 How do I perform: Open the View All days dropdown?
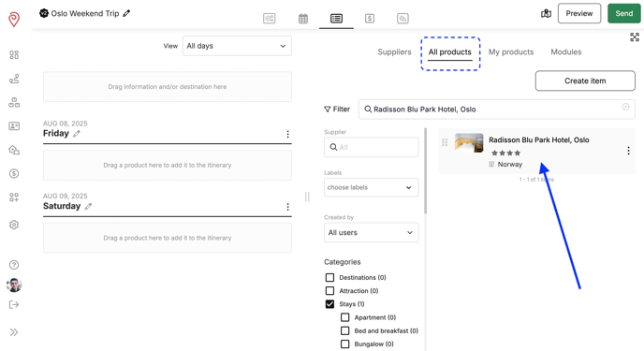point(237,46)
